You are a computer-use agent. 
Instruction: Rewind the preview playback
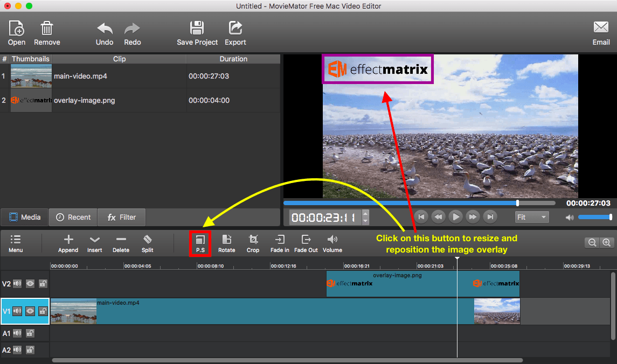438,216
